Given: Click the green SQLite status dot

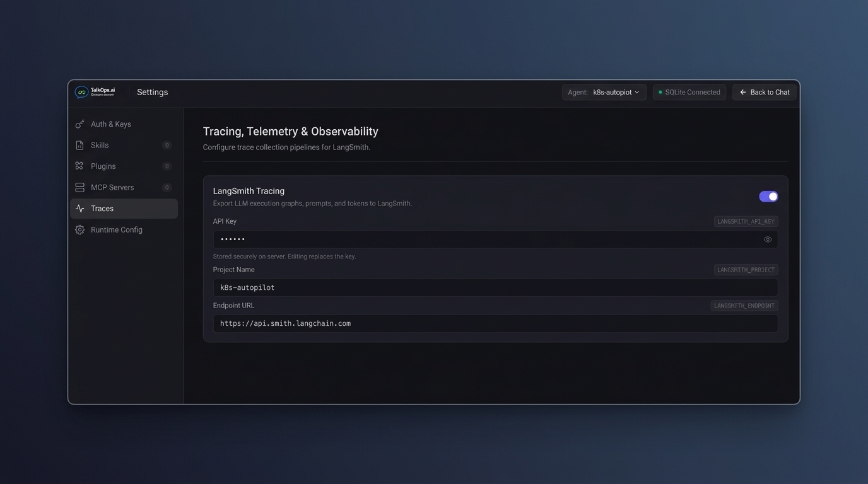Looking at the screenshot, I should coord(660,92).
